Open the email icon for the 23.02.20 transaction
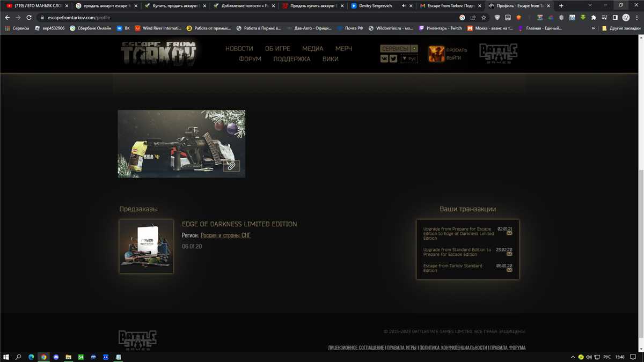The height and width of the screenshot is (362, 644). 509,254
